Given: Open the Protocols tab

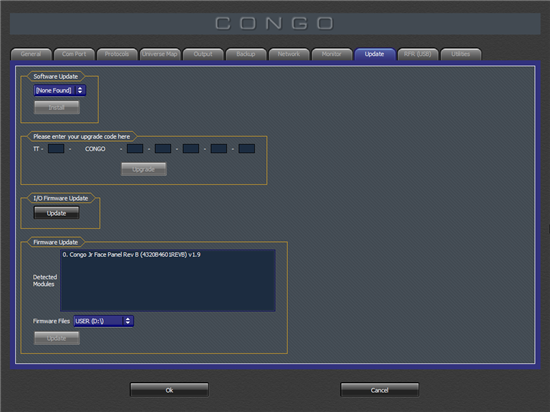Looking at the screenshot, I should [x=116, y=54].
